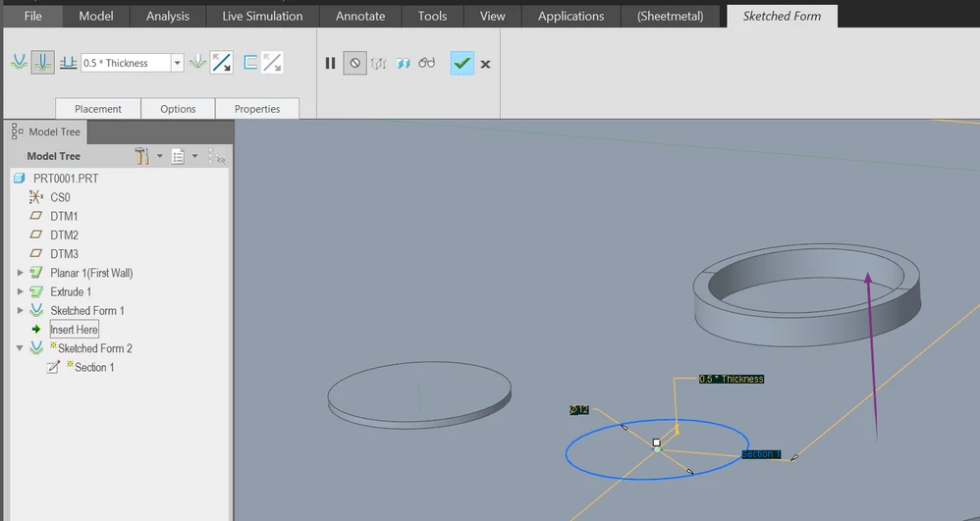Edit the 0.5 * Thickness depth field

point(127,63)
